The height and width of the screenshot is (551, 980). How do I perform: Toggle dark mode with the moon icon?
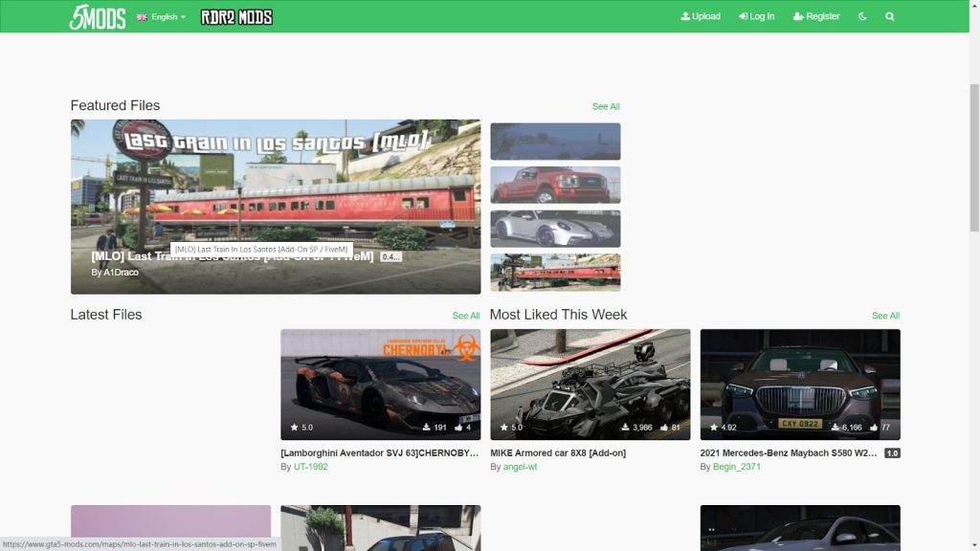click(x=862, y=16)
